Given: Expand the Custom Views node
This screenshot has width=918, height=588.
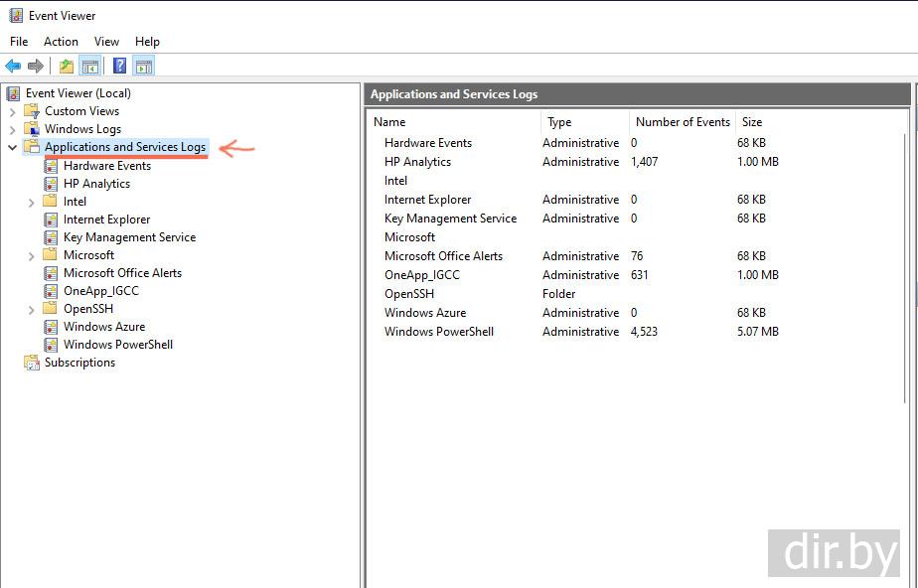Looking at the screenshot, I should 13,111.
